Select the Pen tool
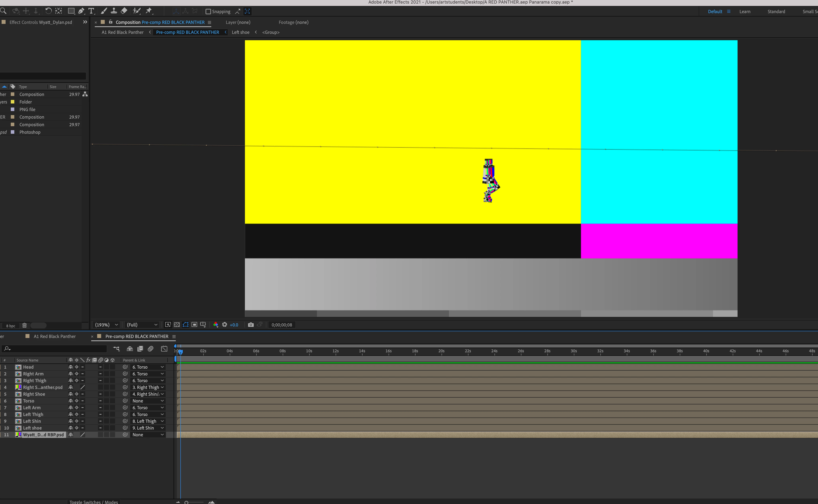 (81, 11)
